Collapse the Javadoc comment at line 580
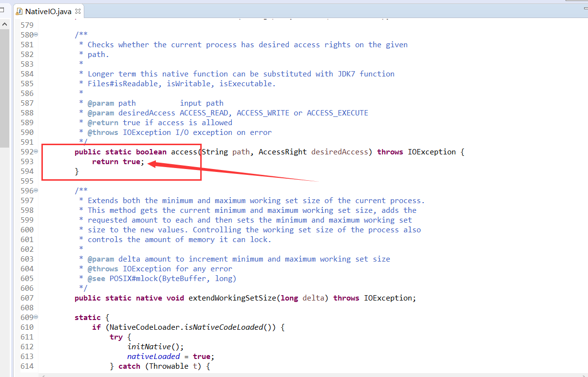Image resolution: width=588 pixels, height=377 pixels. click(36, 35)
